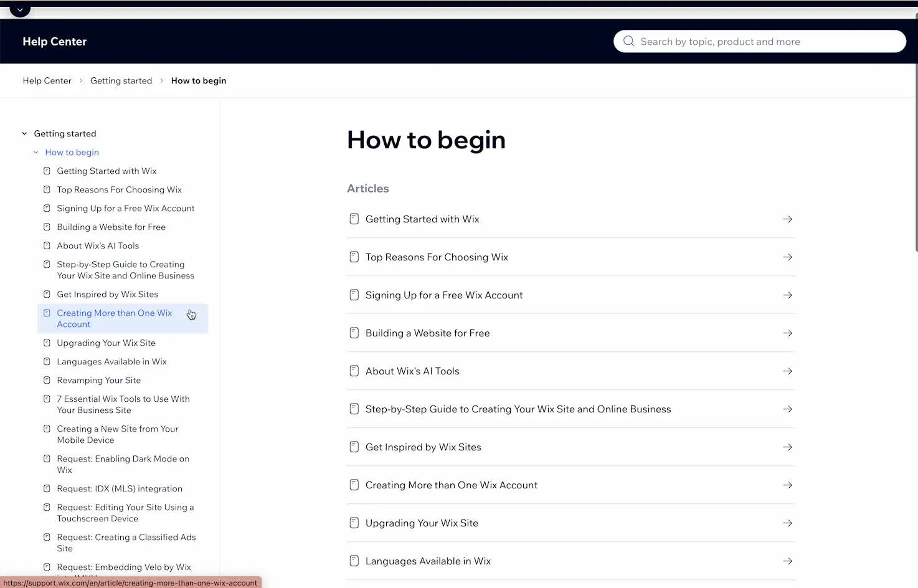
Task: Click arrow icon on Creating More than One Account row
Action: click(x=787, y=485)
